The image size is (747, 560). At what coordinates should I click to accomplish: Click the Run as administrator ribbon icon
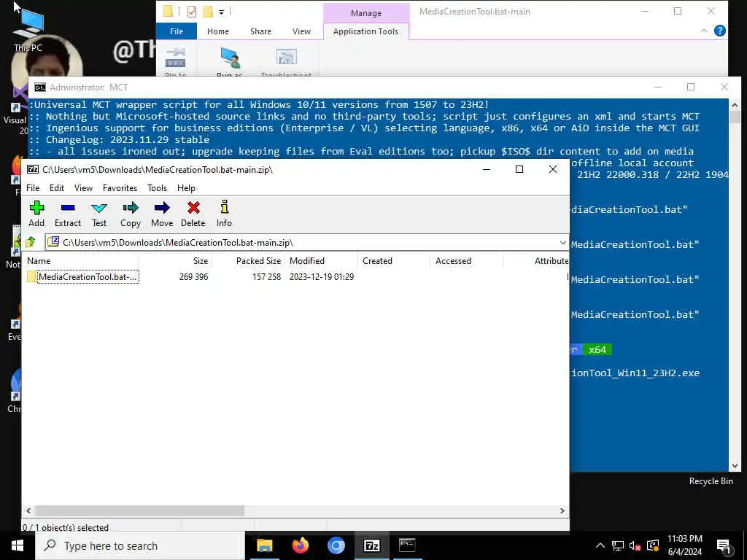230,62
